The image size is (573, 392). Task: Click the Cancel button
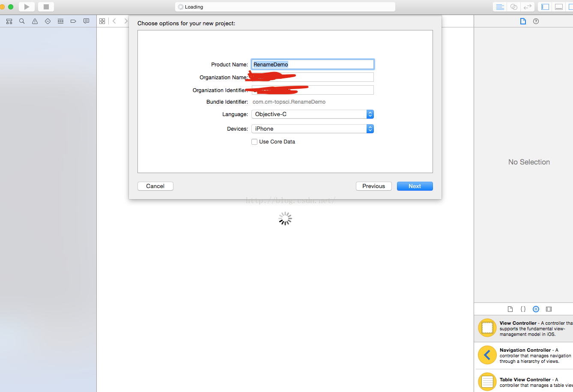click(x=155, y=186)
